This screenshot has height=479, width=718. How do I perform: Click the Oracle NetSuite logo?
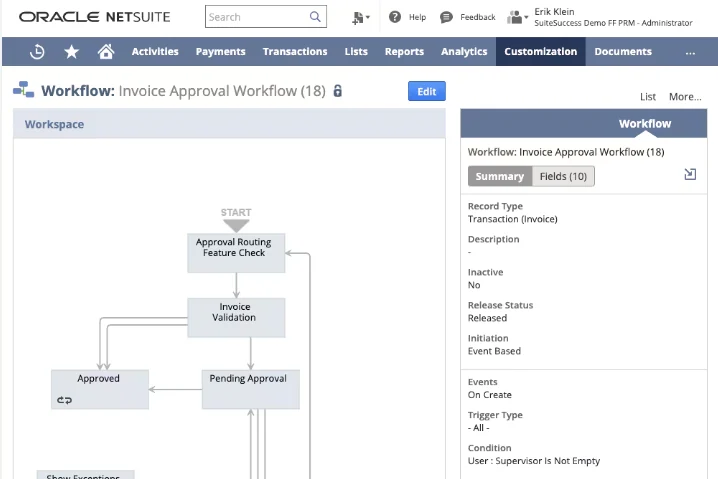[94, 17]
